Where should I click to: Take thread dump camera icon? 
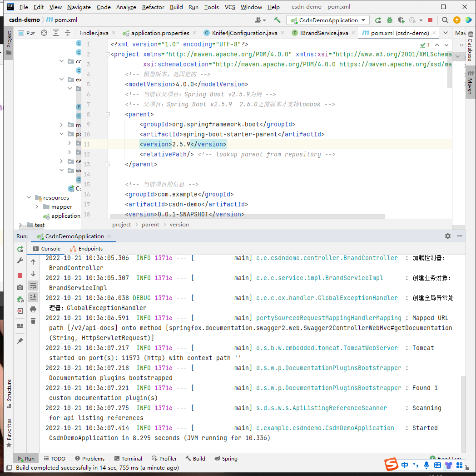[20, 287]
